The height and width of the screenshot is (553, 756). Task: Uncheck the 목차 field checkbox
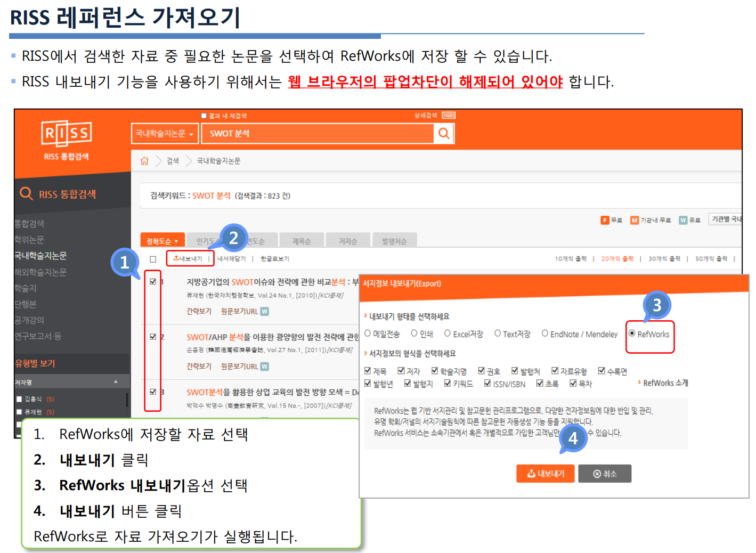point(573,383)
